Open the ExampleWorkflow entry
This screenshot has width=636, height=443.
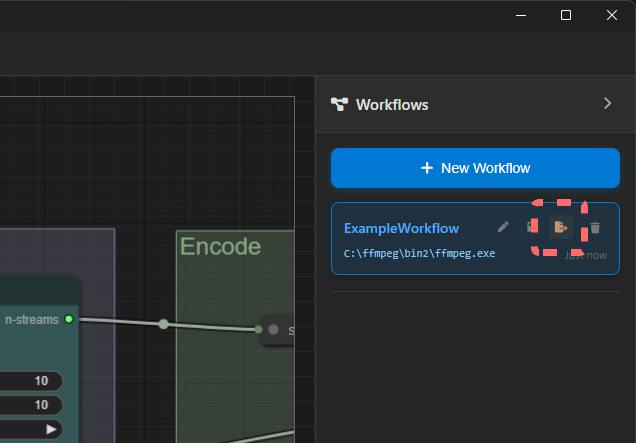coord(475,239)
